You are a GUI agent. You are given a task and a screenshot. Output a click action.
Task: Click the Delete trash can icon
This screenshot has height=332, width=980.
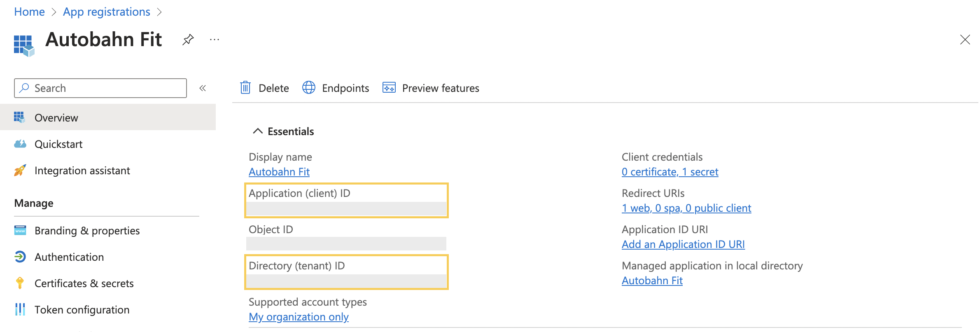245,88
